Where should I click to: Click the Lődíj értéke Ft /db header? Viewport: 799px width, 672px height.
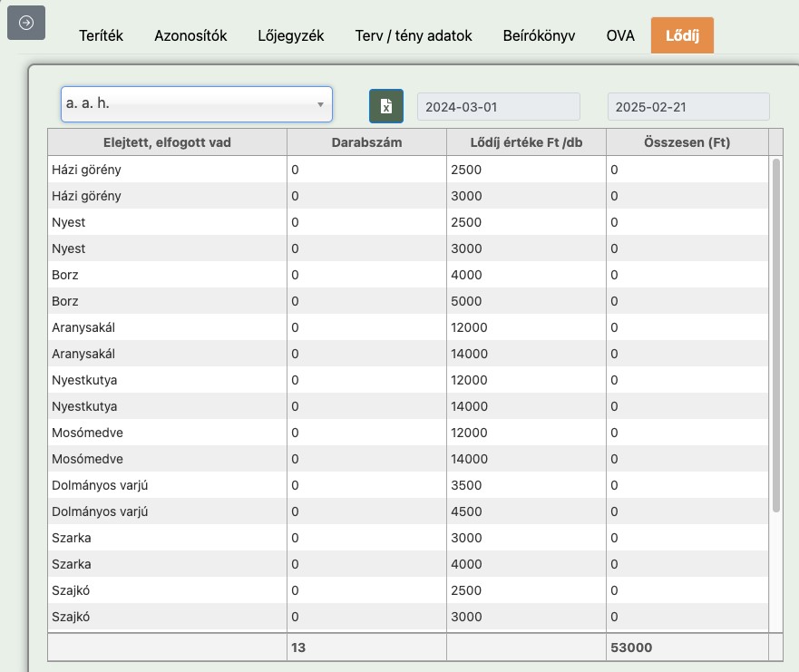point(526,142)
